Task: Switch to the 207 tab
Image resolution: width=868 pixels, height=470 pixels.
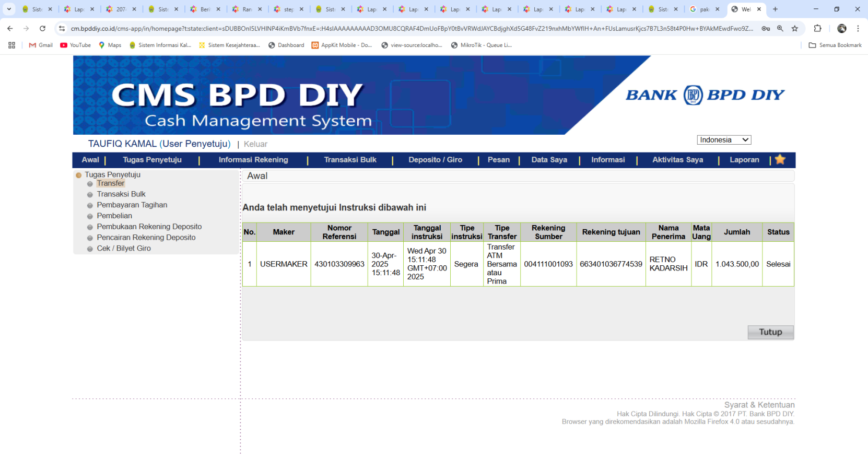Action: pos(121,9)
